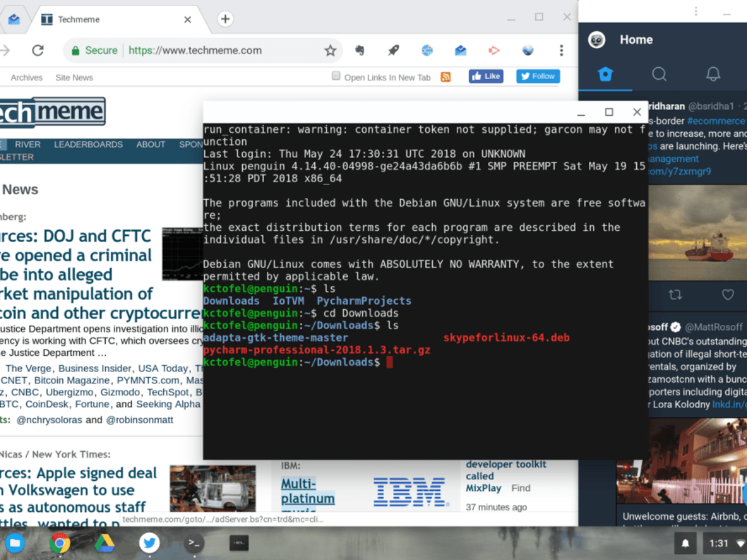
Task: Click the Chrome address bar URL
Action: click(195, 50)
